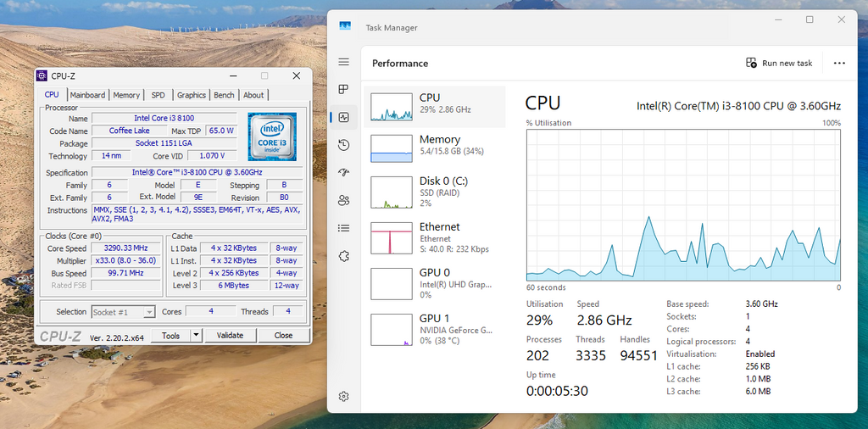This screenshot has width=868, height=429.
Task: Open the App history sidebar icon
Action: (344, 145)
